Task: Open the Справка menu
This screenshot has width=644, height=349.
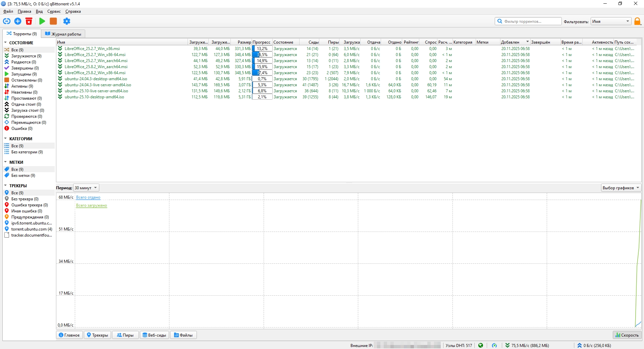Action: [73, 11]
